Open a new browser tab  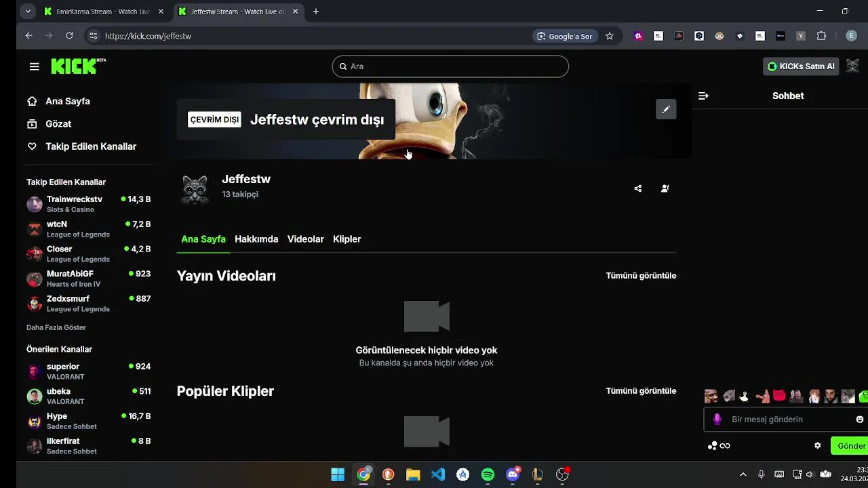pos(316,12)
